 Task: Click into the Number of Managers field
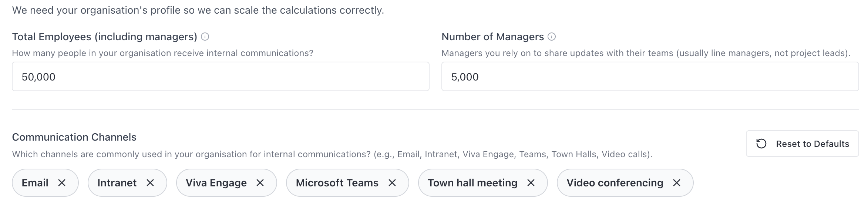coord(650,77)
